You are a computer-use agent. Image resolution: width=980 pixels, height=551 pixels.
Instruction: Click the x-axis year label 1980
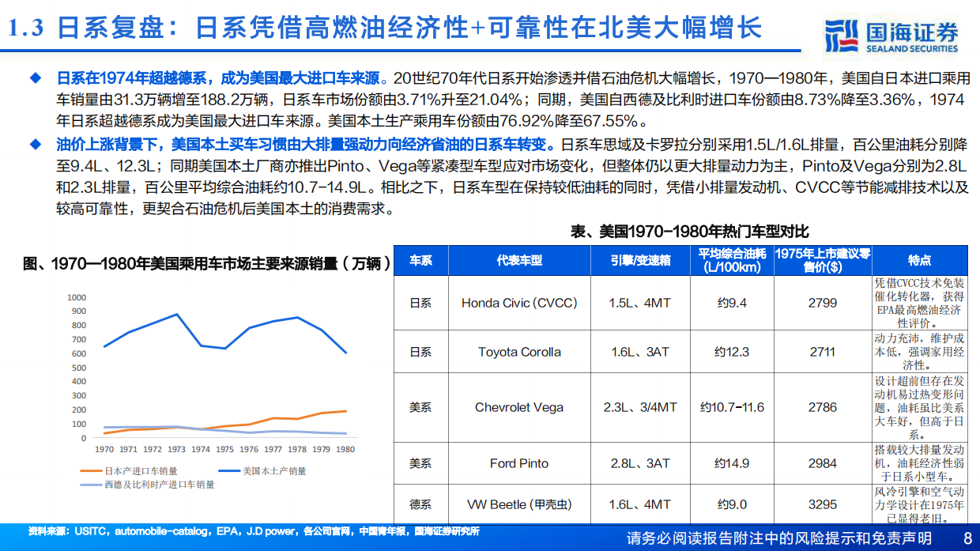(346, 449)
